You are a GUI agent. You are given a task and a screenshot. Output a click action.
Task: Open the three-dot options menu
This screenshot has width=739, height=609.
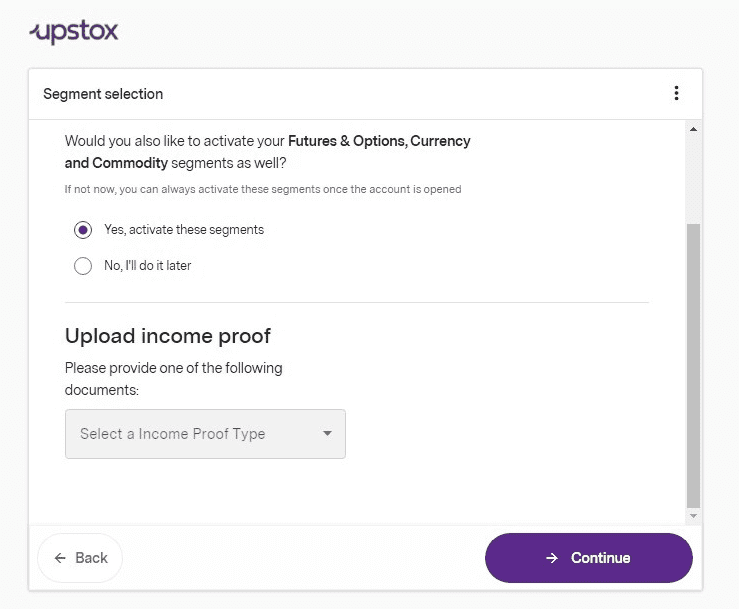coord(676,93)
